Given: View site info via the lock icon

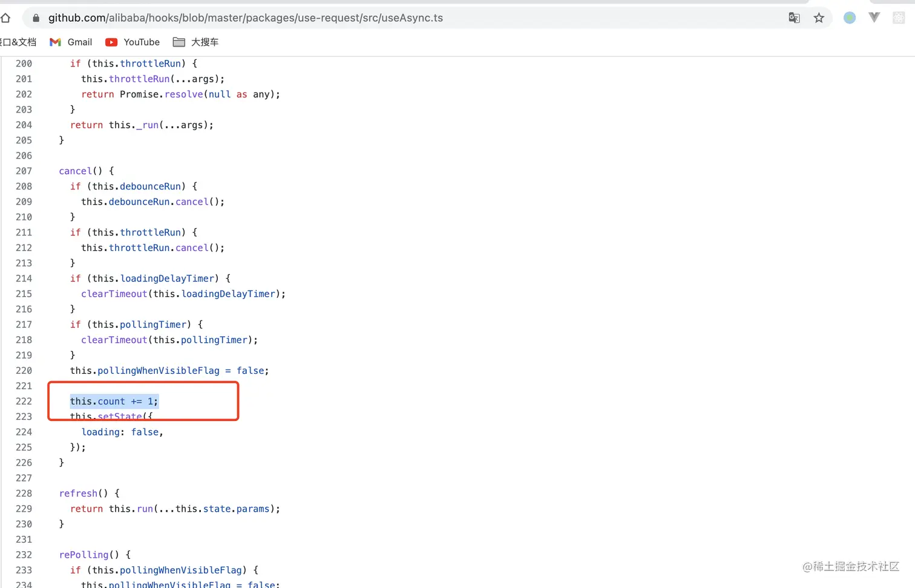Looking at the screenshot, I should point(36,18).
